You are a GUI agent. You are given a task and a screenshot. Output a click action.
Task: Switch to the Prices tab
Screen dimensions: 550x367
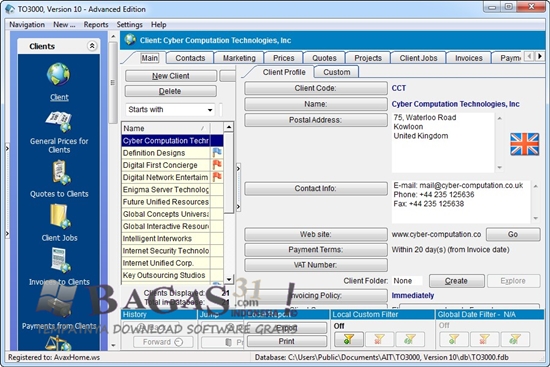click(x=283, y=58)
